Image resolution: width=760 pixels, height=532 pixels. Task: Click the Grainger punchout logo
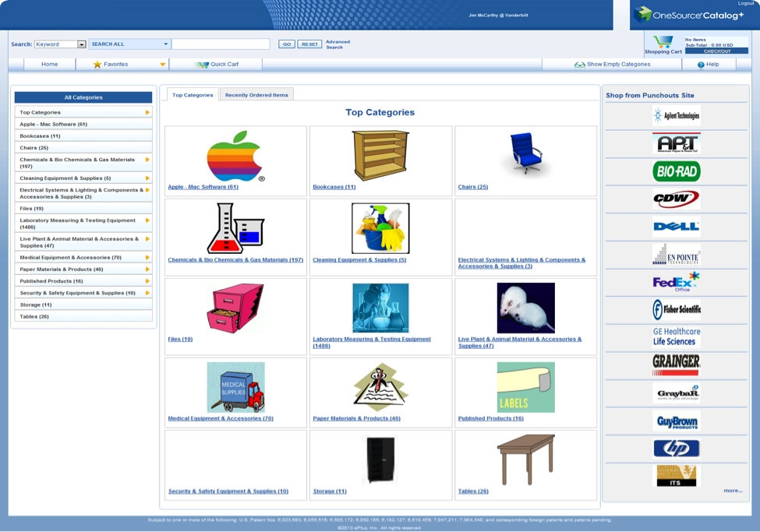(676, 364)
